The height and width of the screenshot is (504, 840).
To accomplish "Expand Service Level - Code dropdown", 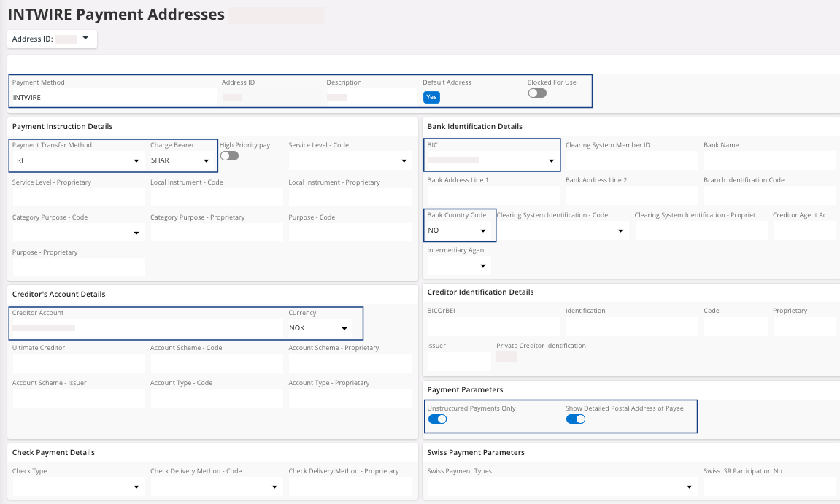I will click(404, 161).
